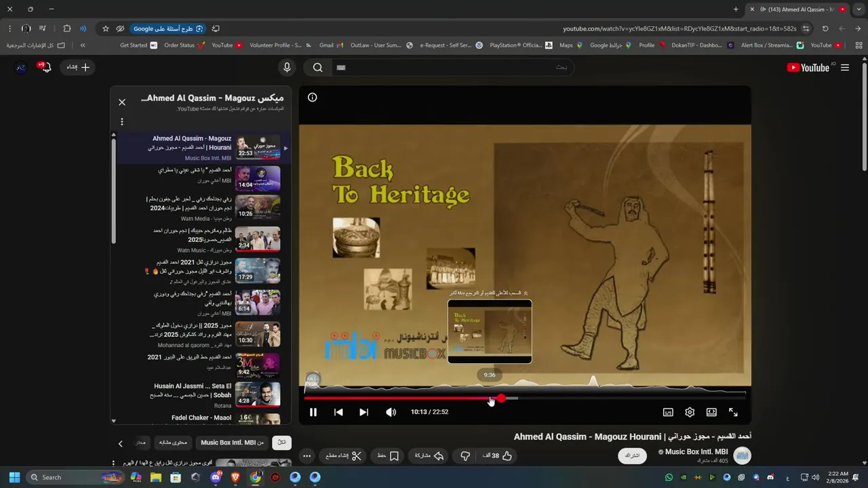Image resolution: width=868 pixels, height=488 pixels.
Task: Open browser extensions puzzle icon
Action: click(x=66, y=28)
